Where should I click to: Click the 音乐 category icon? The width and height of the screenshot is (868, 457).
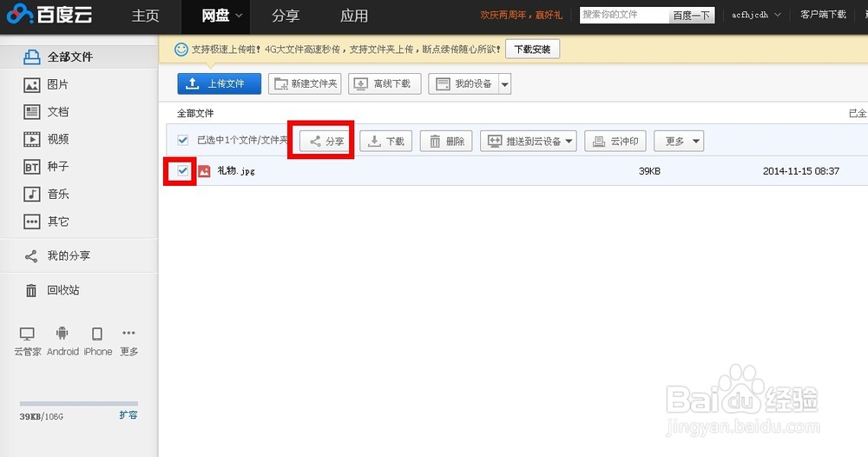pos(31,195)
